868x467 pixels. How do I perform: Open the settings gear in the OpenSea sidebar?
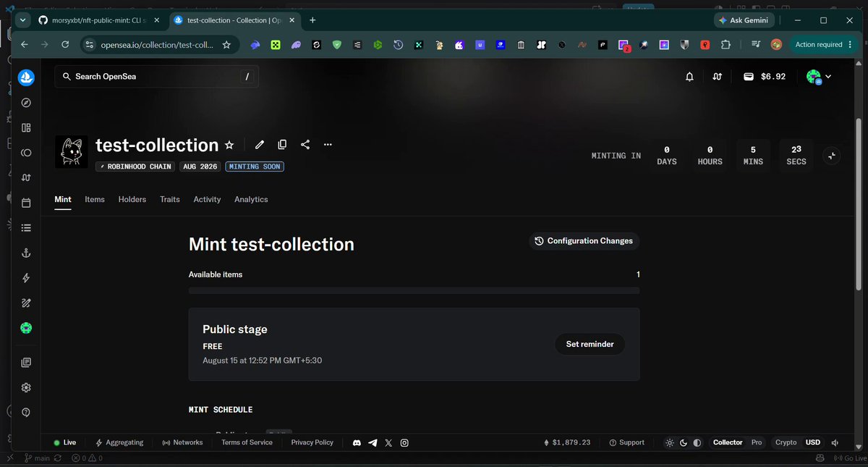pos(26,387)
